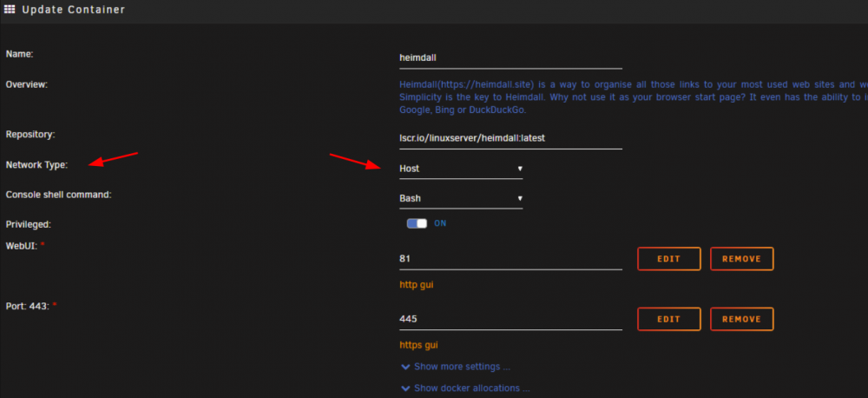Click the Port: 443: label
The height and width of the screenshot is (398, 868).
click(28, 305)
